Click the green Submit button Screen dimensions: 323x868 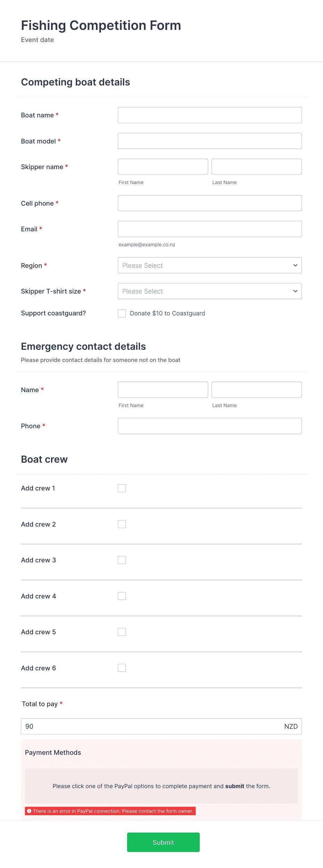pos(163,842)
